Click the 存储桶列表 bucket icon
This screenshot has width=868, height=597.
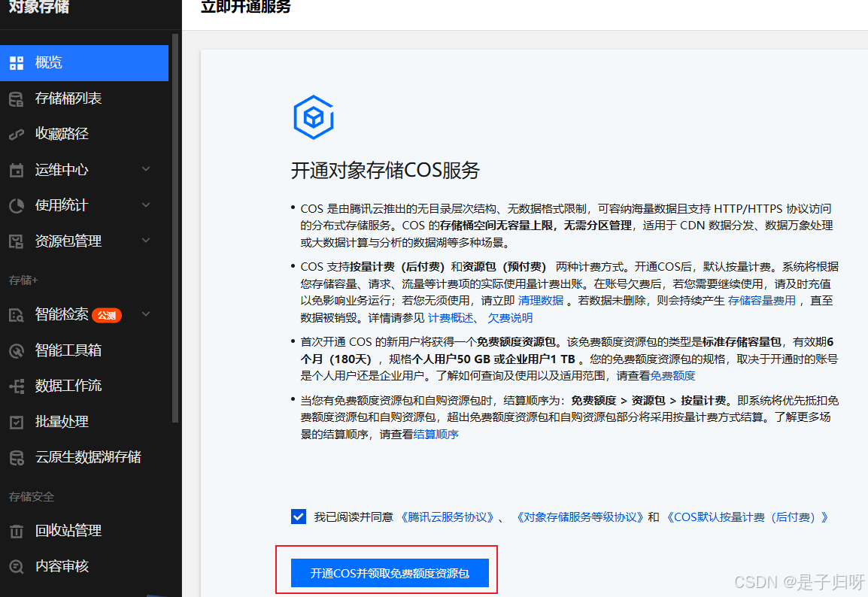[17, 99]
